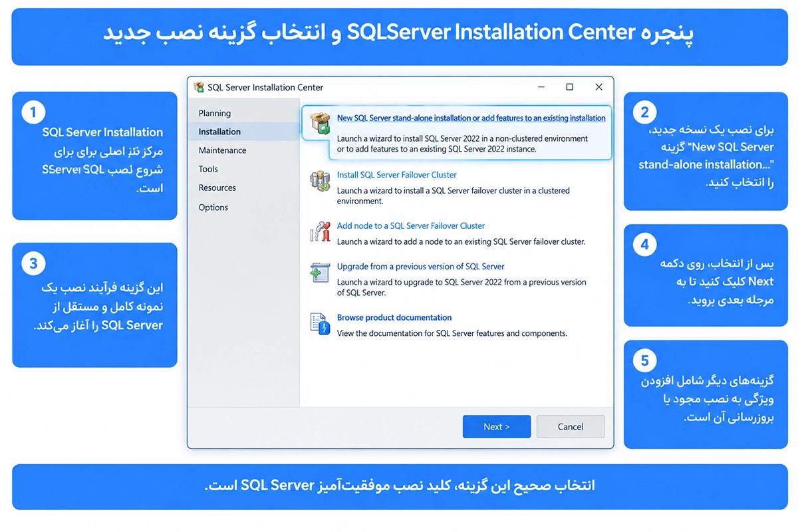Click the Browse product documentation icon
The height and width of the screenshot is (532, 798).
tap(320, 324)
